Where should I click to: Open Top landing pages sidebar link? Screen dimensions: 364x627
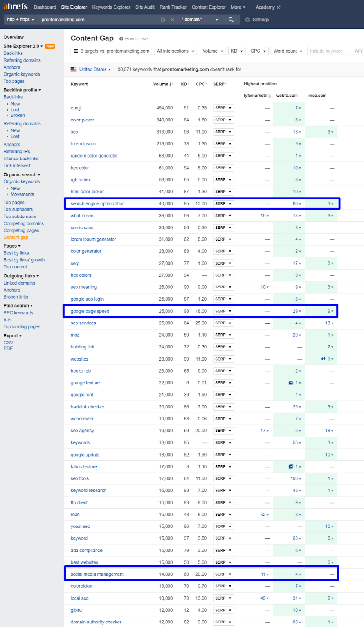pyautogui.click(x=22, y=327)
